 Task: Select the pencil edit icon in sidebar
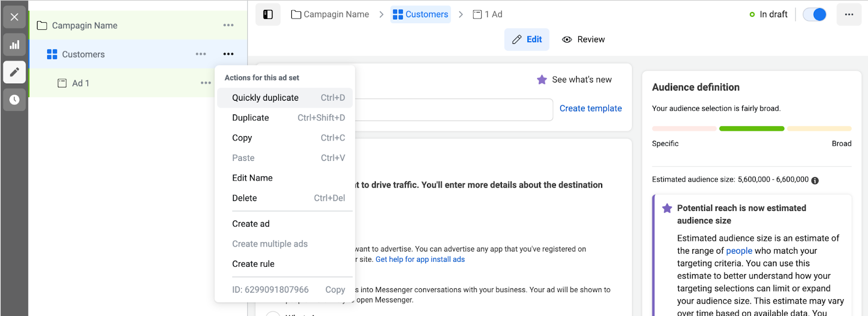click(15, 72)
